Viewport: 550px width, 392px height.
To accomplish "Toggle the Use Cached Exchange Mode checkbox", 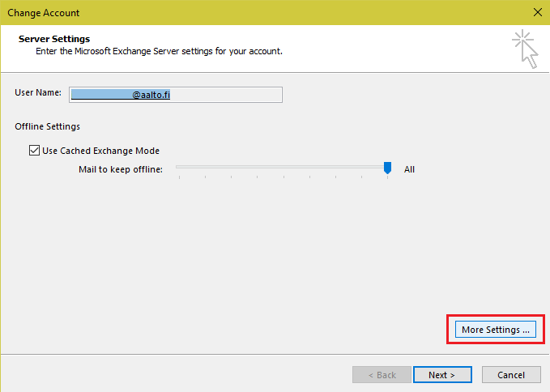I will 34,151.
